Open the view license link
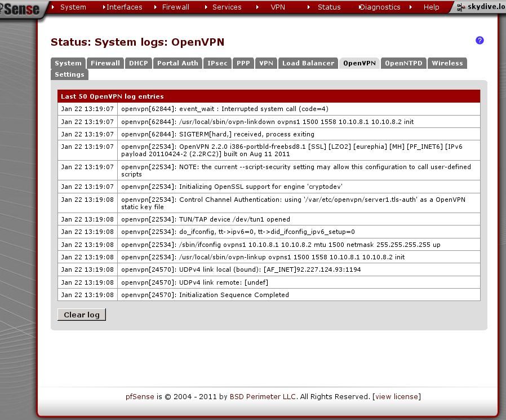Image resolution: width=506 pixels, height=420 pixels. [397, 396]
